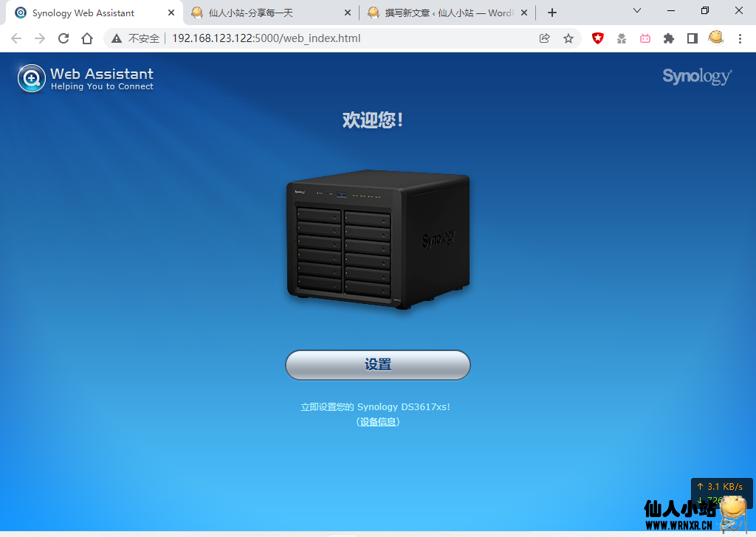Click the Synology brand logo

click(697, 76)
